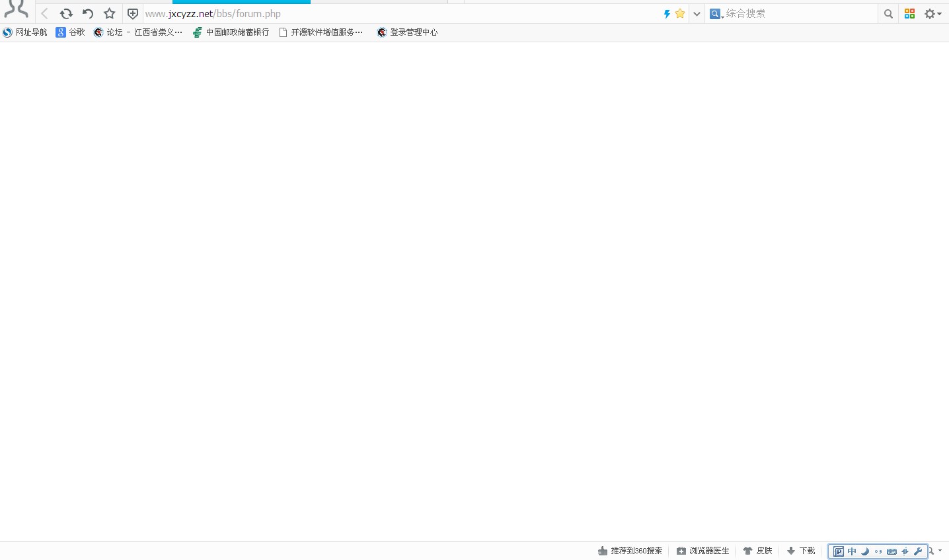Screen dimensions: 949x560
Task: Open the 谷歌 bookmark
Action: coord(71,32)
